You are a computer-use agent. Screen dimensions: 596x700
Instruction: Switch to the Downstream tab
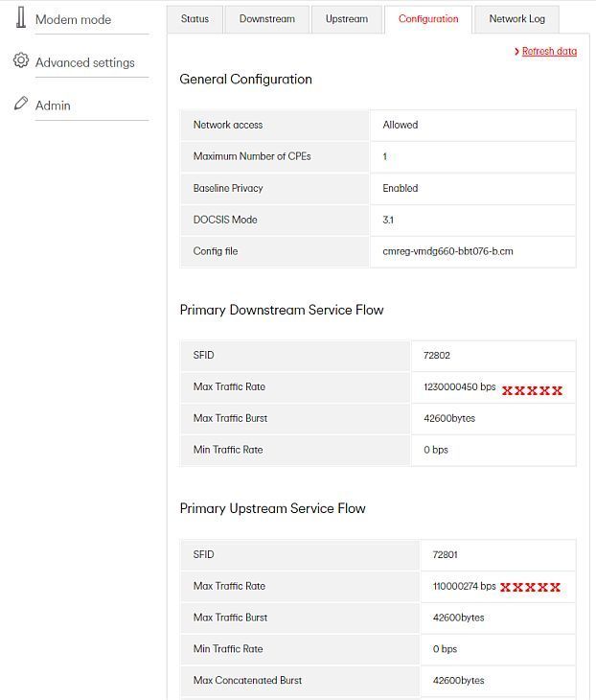pyautogui.click(x=266, y=19)
